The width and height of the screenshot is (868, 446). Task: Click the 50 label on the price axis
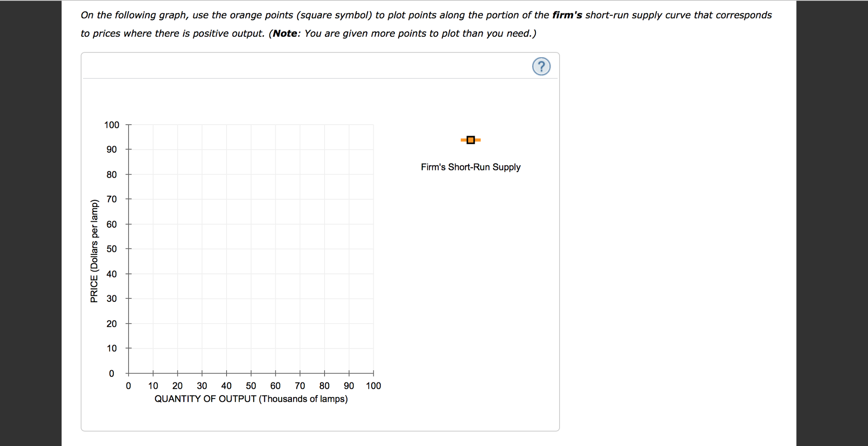tap(111, 249)
